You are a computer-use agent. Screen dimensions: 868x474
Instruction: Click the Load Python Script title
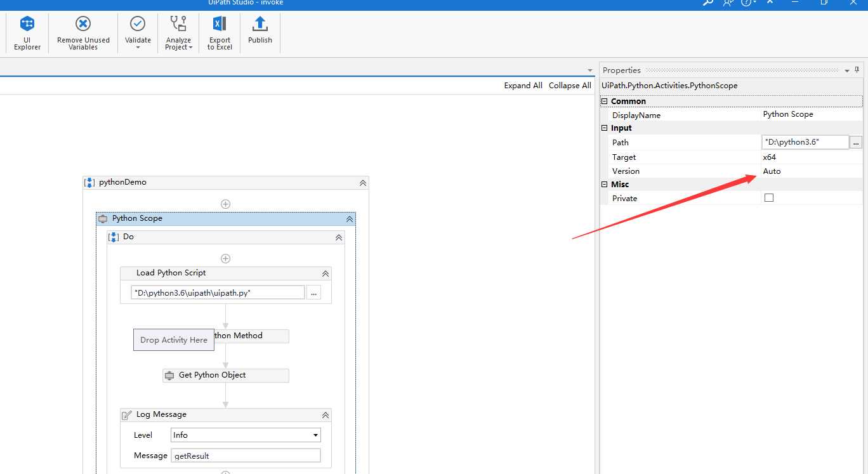(x=171, y=273)
